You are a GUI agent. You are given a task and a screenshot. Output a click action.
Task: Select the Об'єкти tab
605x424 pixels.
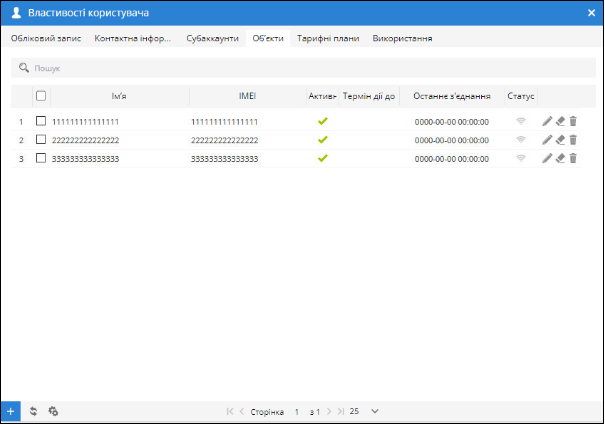click(x=268, y=38)
